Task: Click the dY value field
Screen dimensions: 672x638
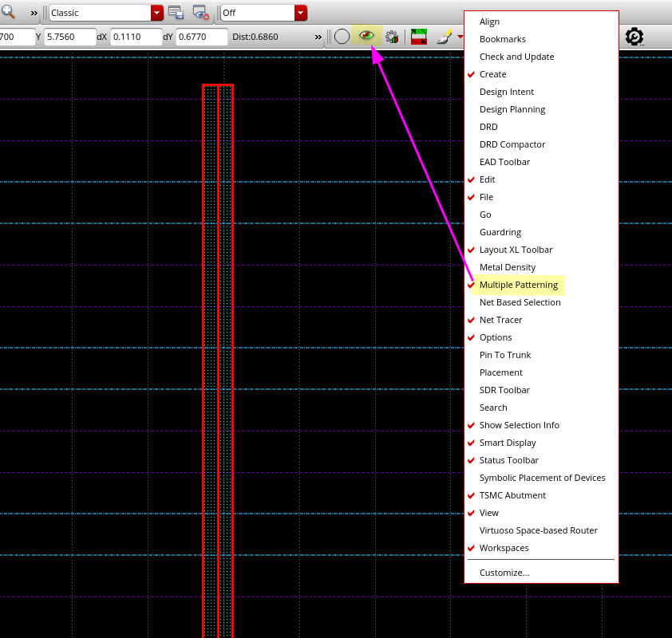Action: [x=201, y=37]
